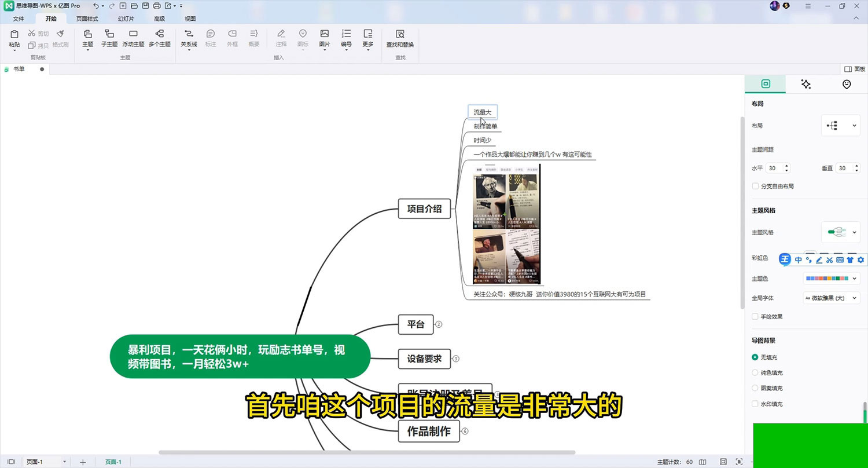Expand the 主题风格 theme style dropdown

(x=841, y=232)
